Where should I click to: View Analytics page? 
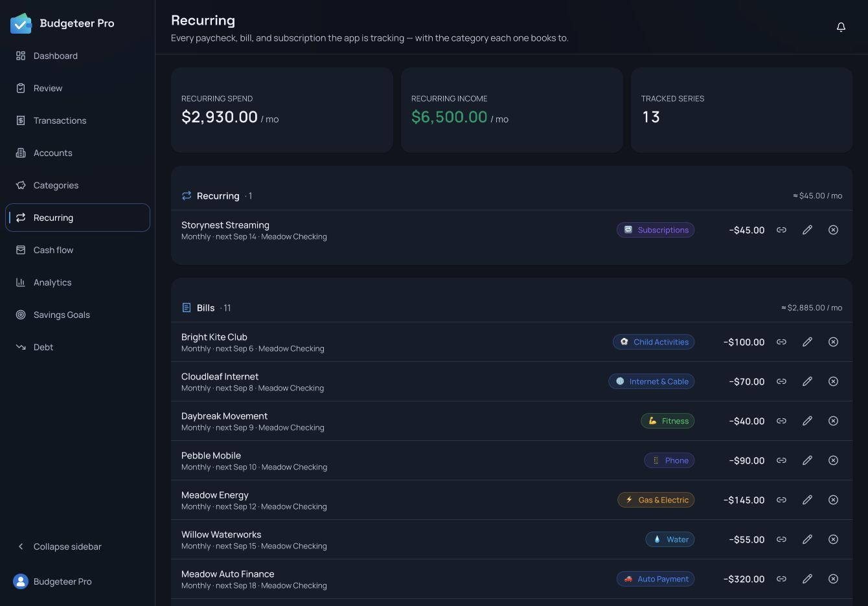78,282
